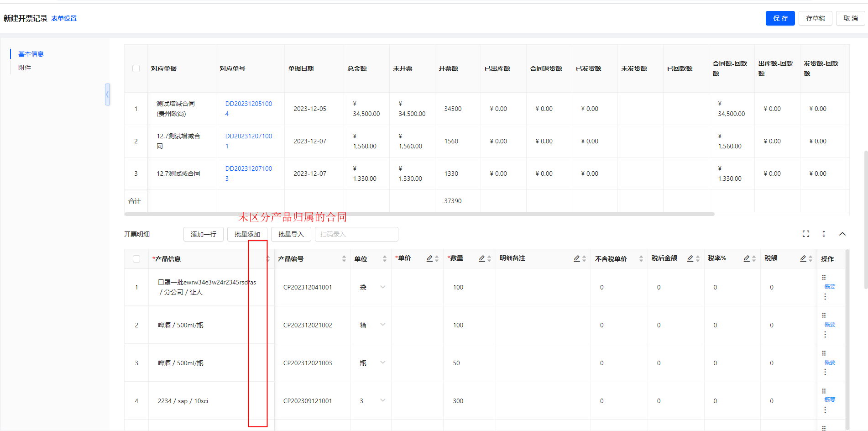Go to 基本信息 section

(31, 54)
